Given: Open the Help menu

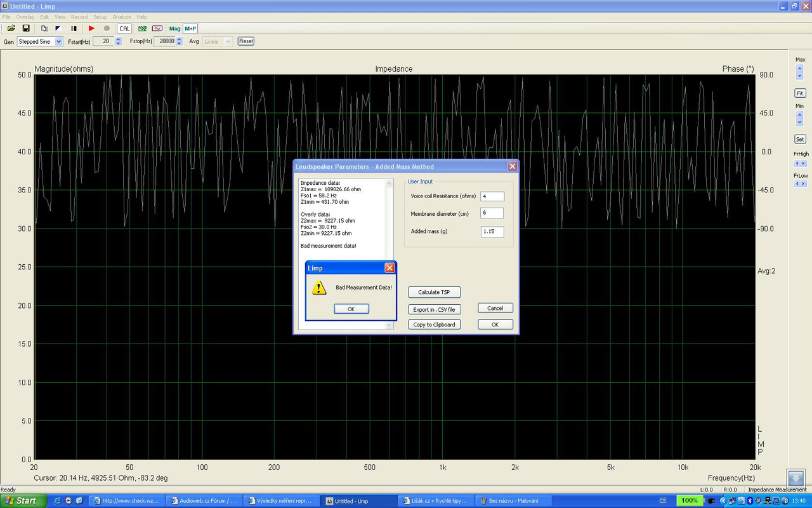Looking at the screenshot, I should pos(142,17).
